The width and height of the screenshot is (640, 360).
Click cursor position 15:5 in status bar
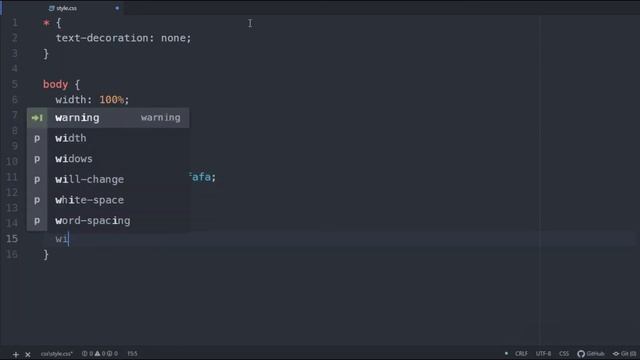click(132, 354)
